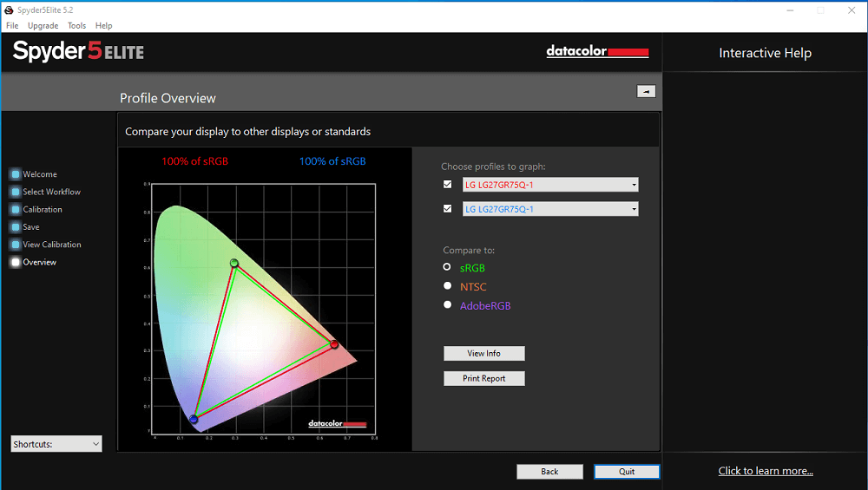Click the Print Report button
This screenshot has height=490, width=868.
(x=483, y=378)
